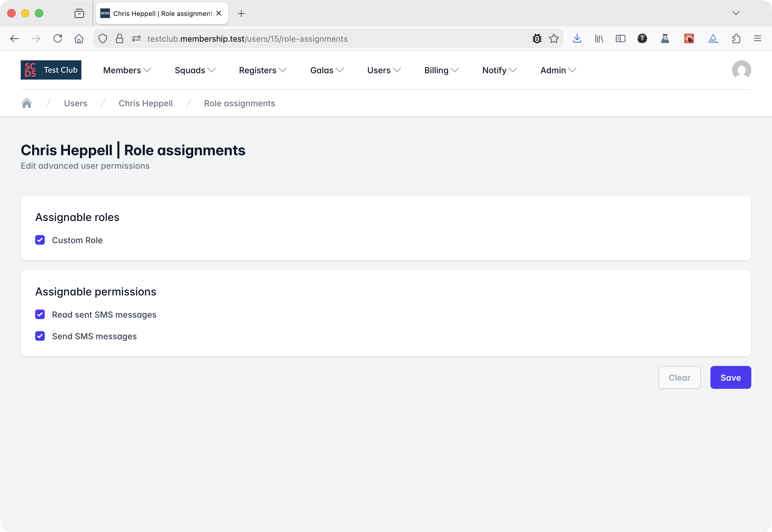Uncheck the Custom Role checkbox
The width and height of the screenshot is (772, 532).
point(40,240)
